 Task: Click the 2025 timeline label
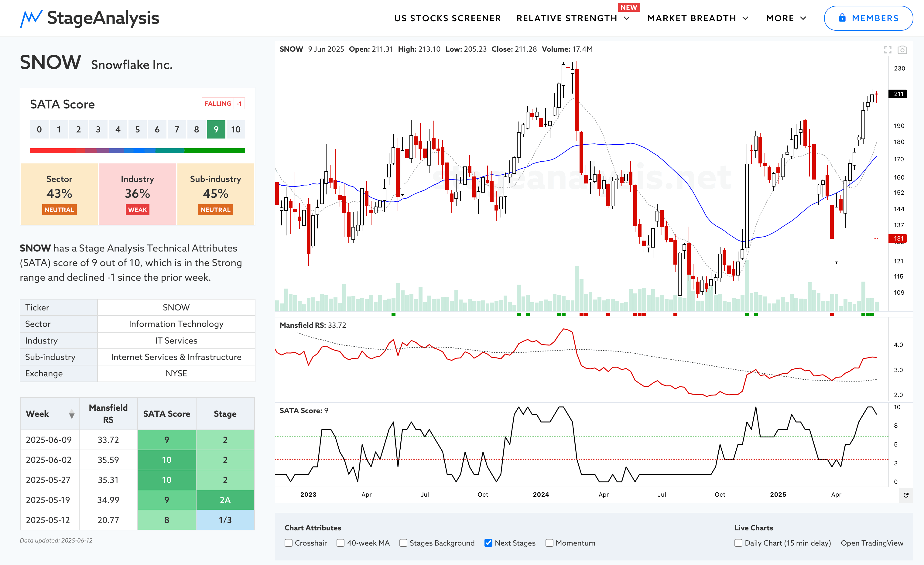(778, 495)
